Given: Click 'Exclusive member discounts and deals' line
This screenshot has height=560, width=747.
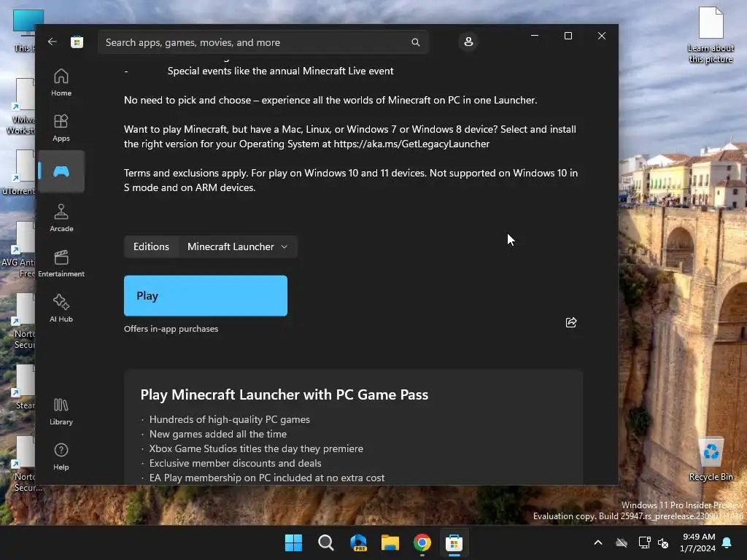Looking at the screenshot, I should (x=235, y=463).
